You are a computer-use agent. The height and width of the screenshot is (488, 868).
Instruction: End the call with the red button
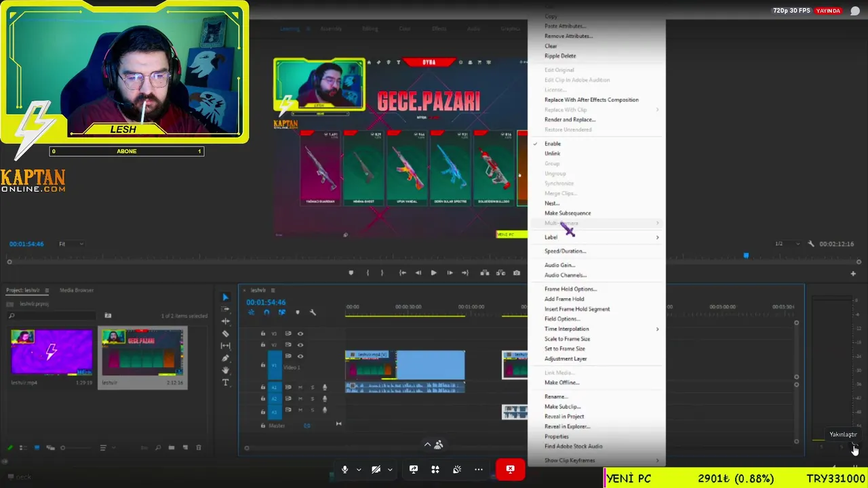(x=510, y=469)
